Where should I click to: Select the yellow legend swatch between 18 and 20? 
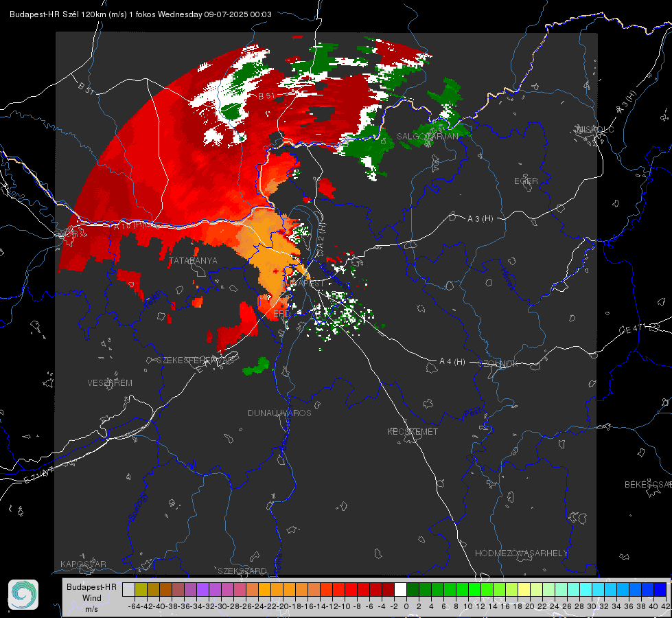[x=524, y=589]
